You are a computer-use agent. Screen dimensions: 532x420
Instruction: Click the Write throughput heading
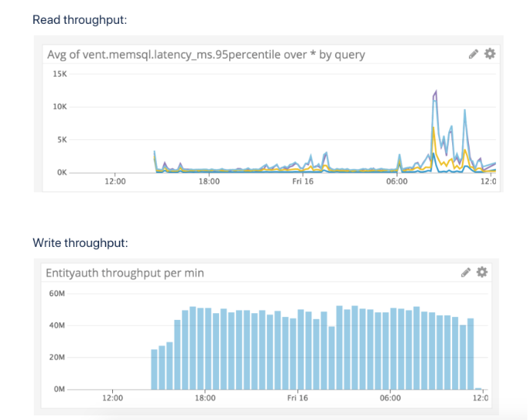(81, 243)
